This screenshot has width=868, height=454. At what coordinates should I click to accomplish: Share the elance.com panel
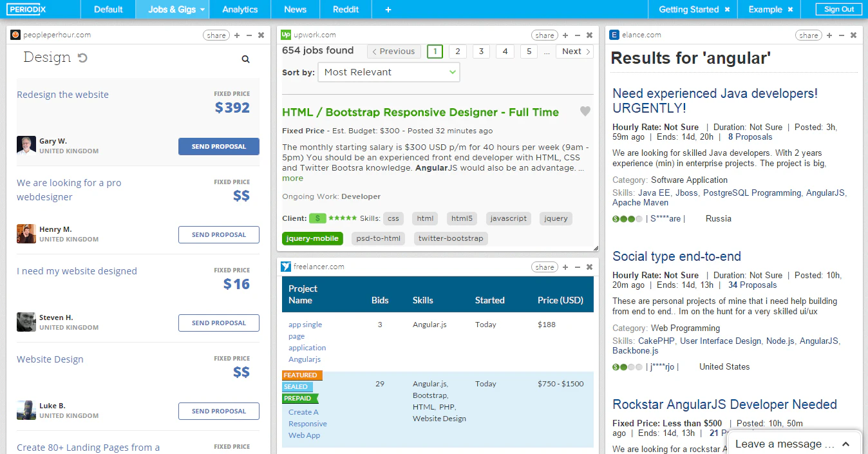click(809, 35)
